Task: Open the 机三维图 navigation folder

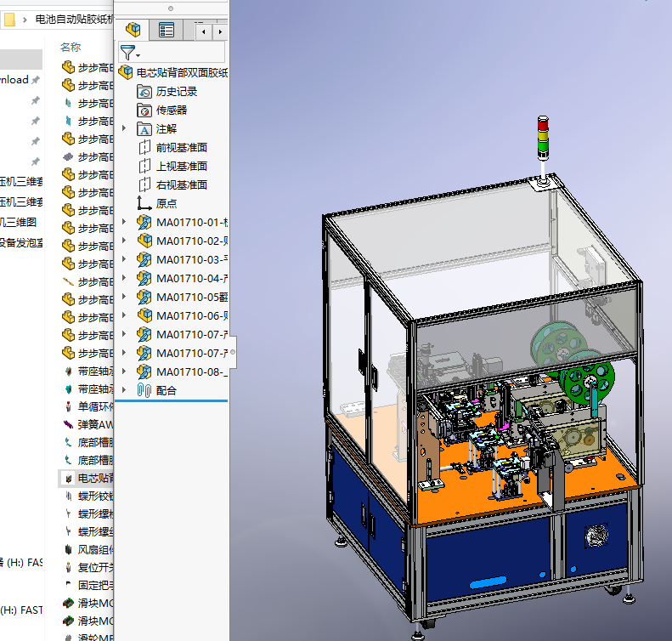Action: [x=19, y=222]
